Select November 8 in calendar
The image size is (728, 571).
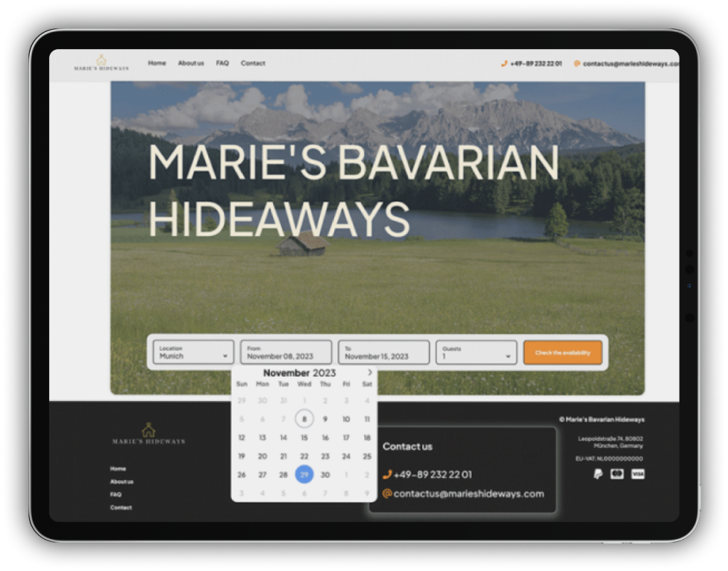pos(304,419)
